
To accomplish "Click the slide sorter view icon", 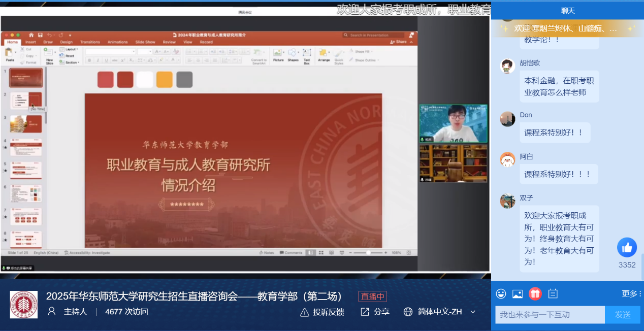I will pos(321,252).
